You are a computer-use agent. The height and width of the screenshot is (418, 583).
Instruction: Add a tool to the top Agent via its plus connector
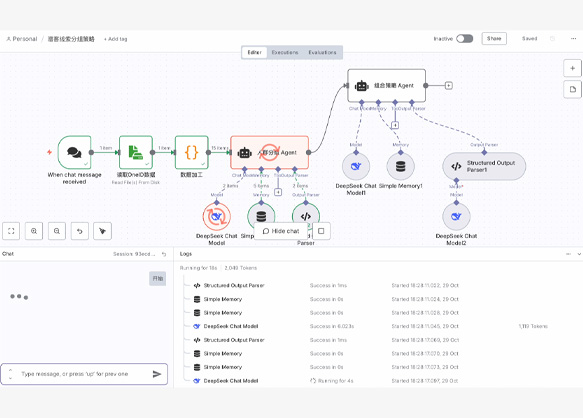pos(395,125)
